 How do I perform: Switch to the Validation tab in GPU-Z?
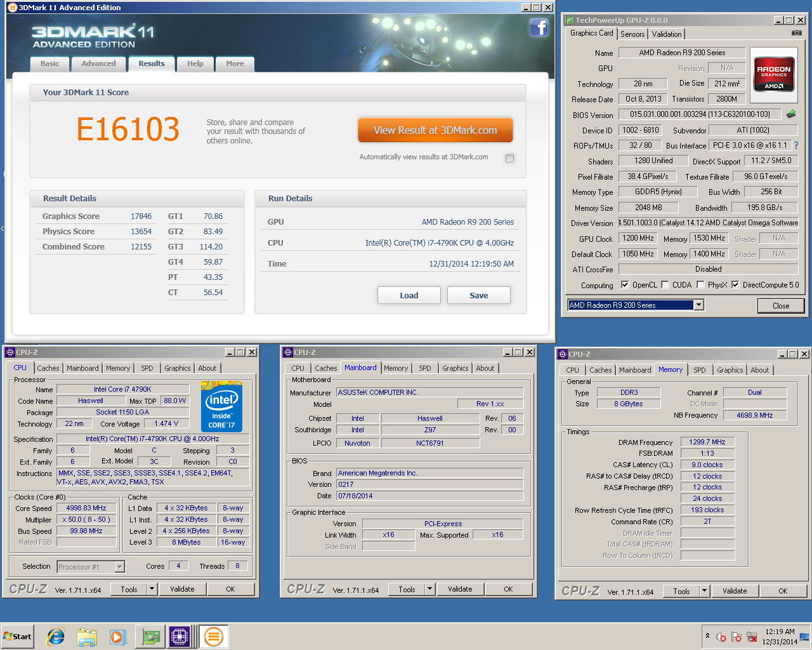pyautogui.click(x=667, y=34)
